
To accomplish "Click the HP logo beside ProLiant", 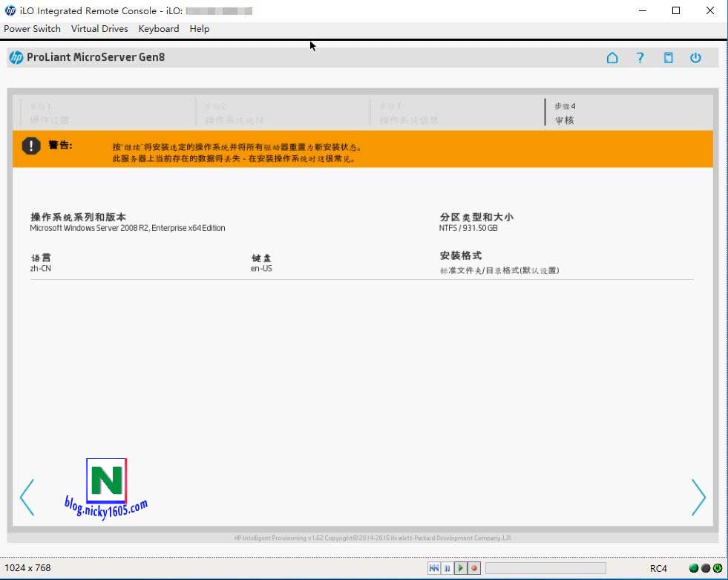I will point(16,57).
